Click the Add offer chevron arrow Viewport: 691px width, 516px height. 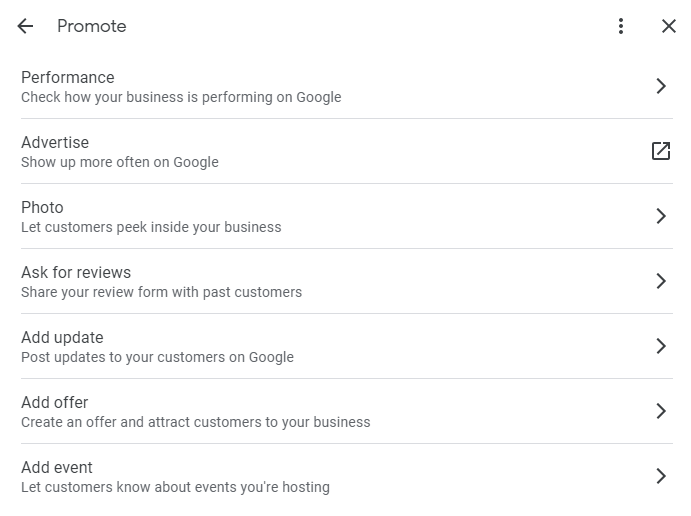(x=660, y=411)
